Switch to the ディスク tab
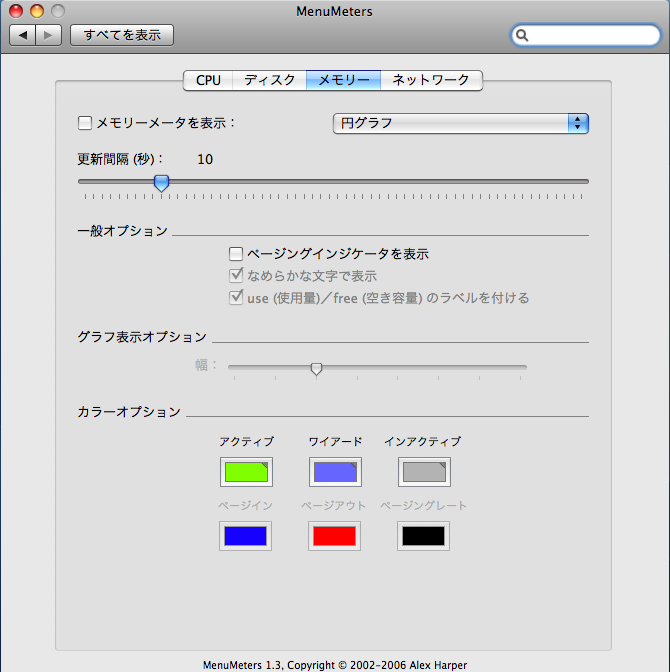 [x=270, y=80]
